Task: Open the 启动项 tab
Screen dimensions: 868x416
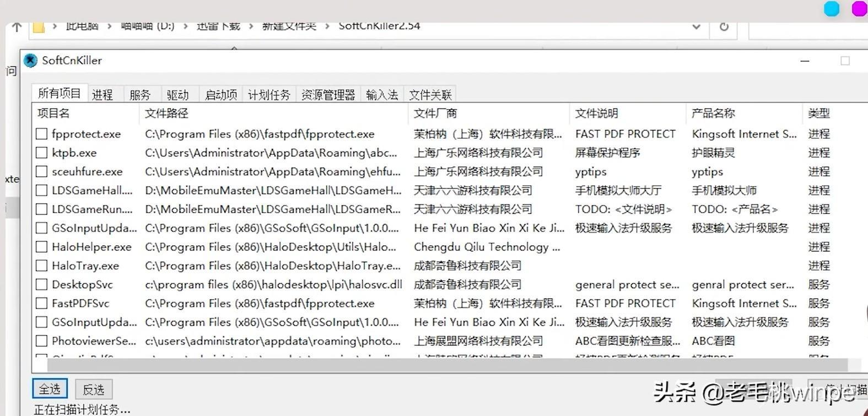Action: (220, 95)
